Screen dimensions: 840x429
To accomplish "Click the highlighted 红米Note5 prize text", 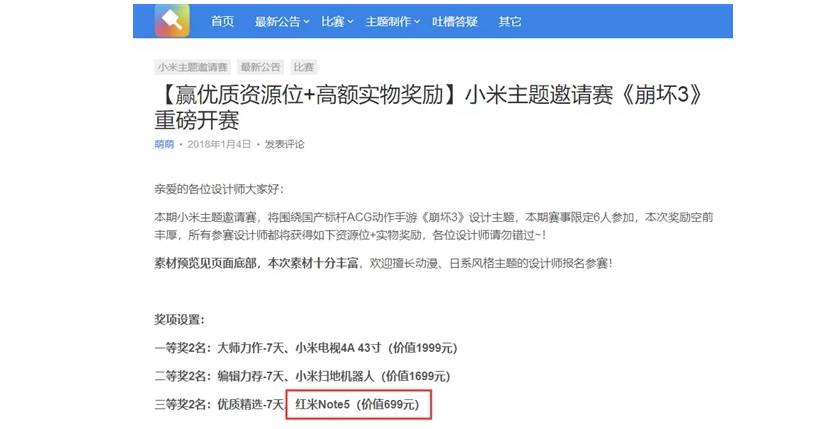I will [357, 404].
